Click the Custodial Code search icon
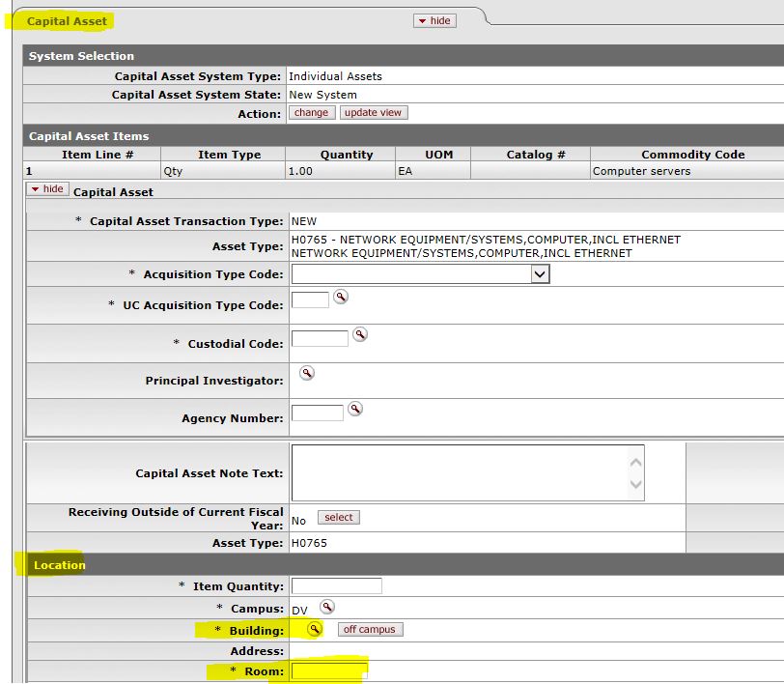The width and height of the screenshot is (784, 684). pyautogui.click(x=359, y=334)
